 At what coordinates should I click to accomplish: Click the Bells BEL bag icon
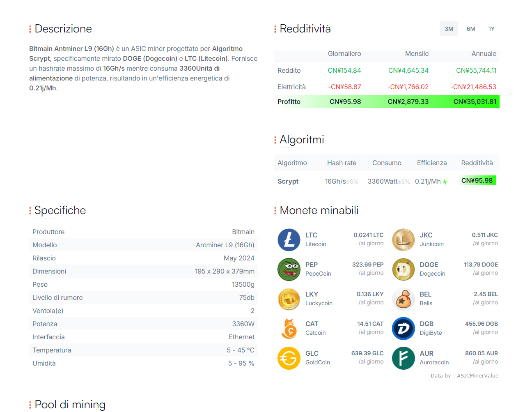point(404,299)
